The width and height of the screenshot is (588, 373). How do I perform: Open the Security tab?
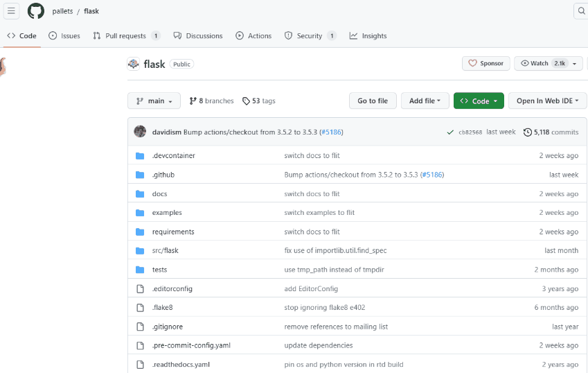coord(310,36)
